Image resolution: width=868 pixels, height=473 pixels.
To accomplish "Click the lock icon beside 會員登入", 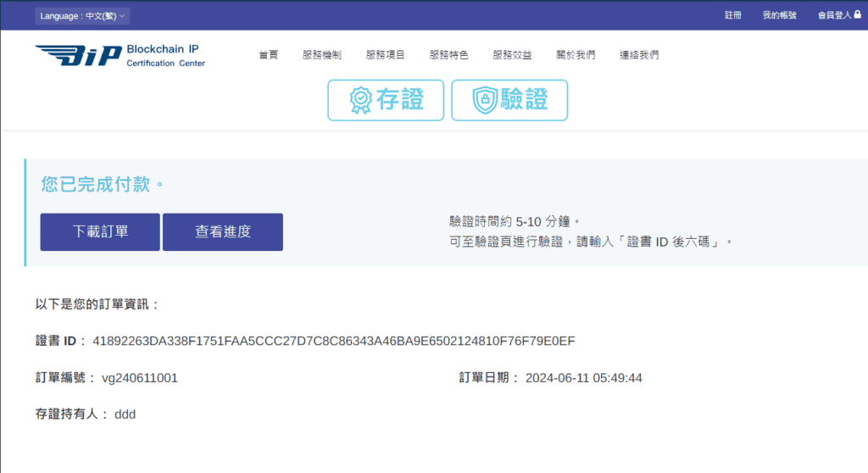I will (857, 15).
